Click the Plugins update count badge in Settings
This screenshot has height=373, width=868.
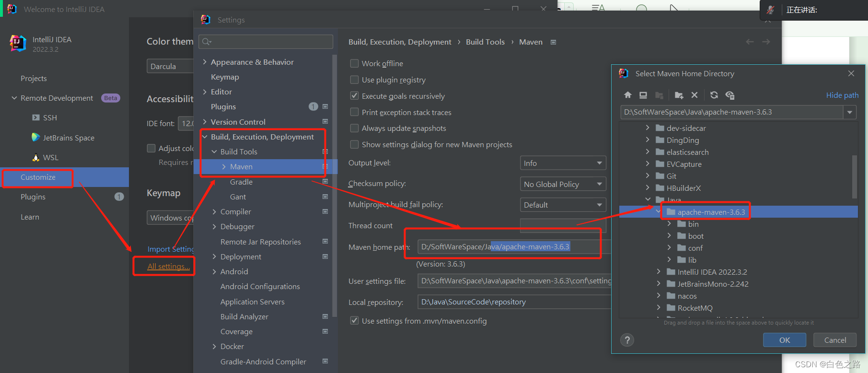(313, 106)
